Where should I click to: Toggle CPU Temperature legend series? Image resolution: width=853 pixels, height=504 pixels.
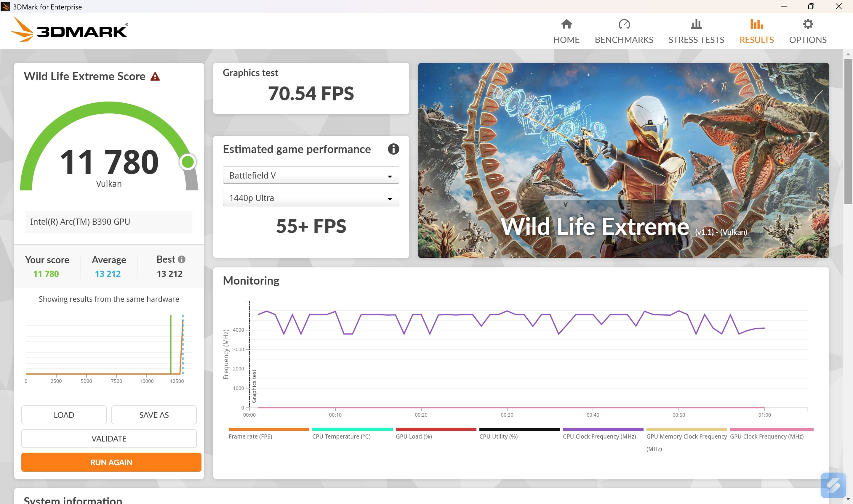(341, 436)
